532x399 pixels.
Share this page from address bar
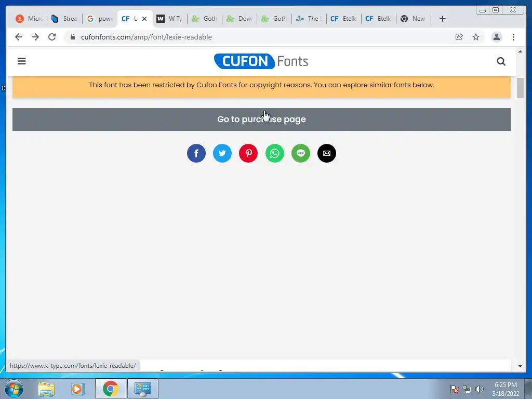pos(459,37)
